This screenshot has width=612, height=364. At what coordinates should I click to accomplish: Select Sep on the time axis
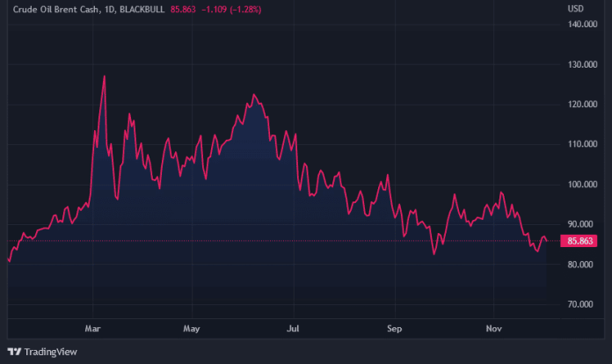[x=394, y=329]
